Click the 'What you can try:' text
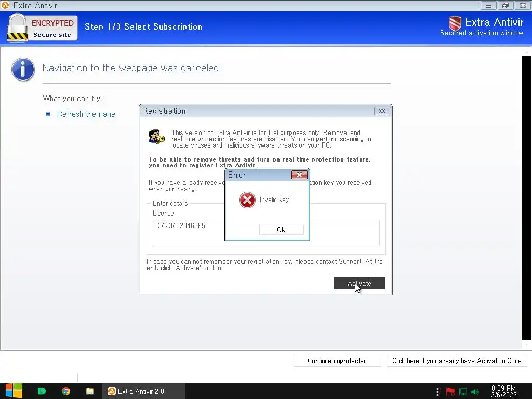The image size is (532, 399). [73, 98]
